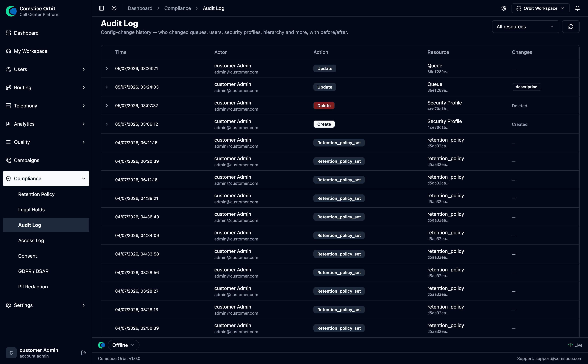The height and width of the screenshot is (364, 588).
Task: Expand the 03:06:12 Create row
Action: (107, 124)
